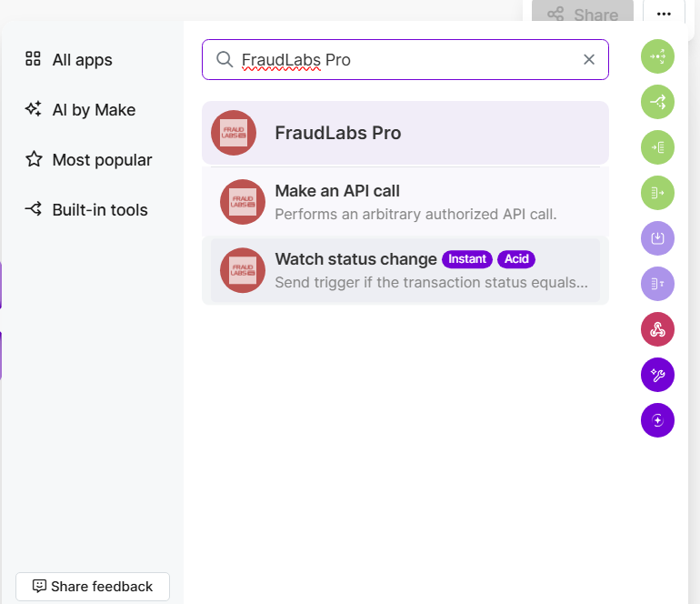Click the green arrow-into-list aggregator icon
700x604 pixels.
pyautogui.click(x=657, y=147)
